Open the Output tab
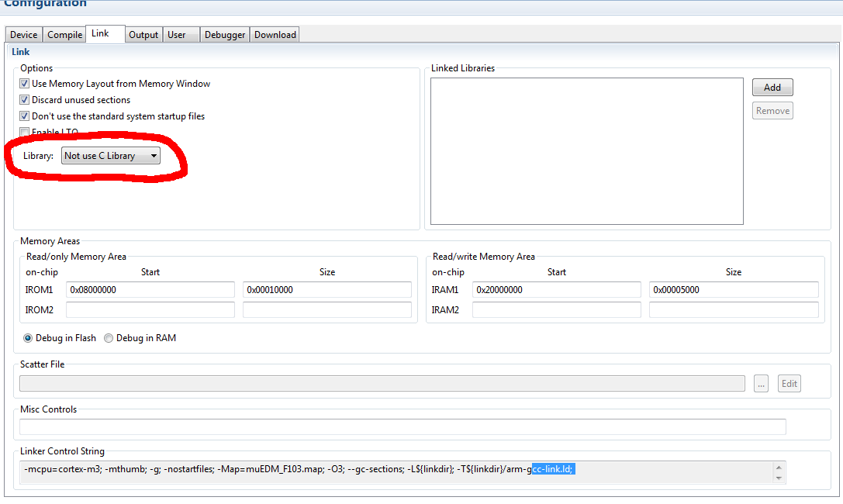This screenshot has width=843, height=504. pos(143,34)
